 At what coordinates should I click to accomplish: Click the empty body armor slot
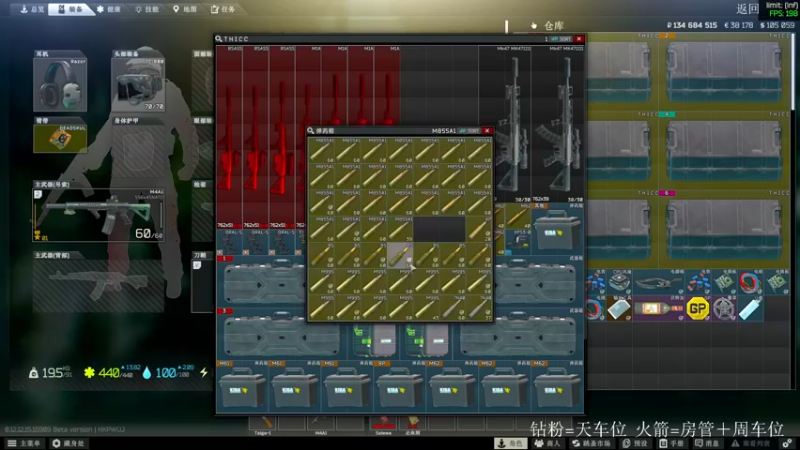(138, 151)
